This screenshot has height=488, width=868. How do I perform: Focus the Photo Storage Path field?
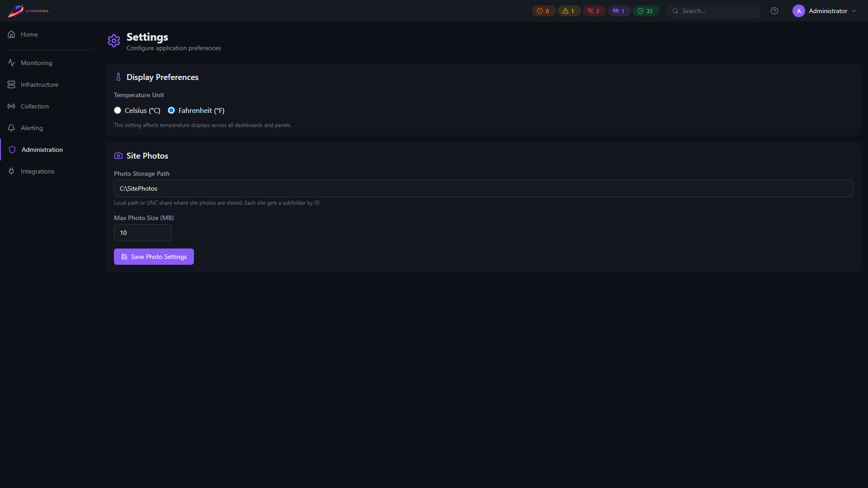[x=483, y=188]
